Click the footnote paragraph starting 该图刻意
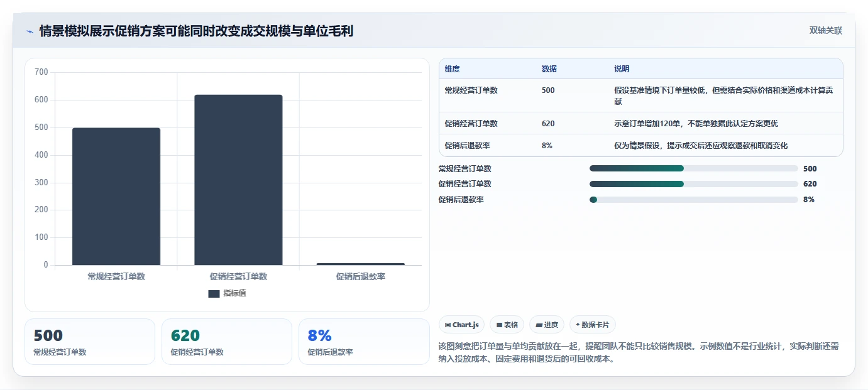868x390 pixels. click(639, 353)
